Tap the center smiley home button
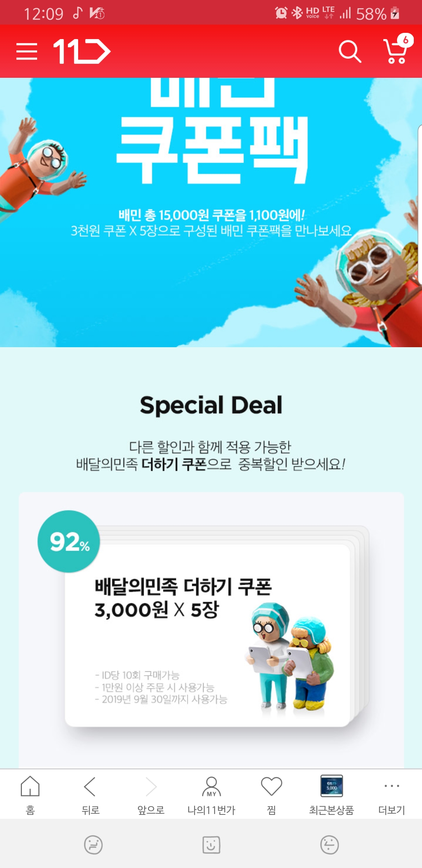Screen dimensions: 422x868 pos(211,845)
